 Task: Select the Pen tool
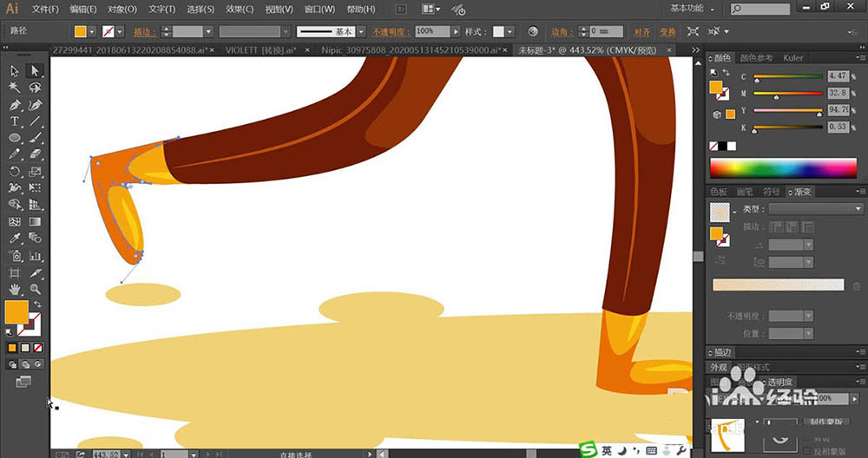point(15,105)
